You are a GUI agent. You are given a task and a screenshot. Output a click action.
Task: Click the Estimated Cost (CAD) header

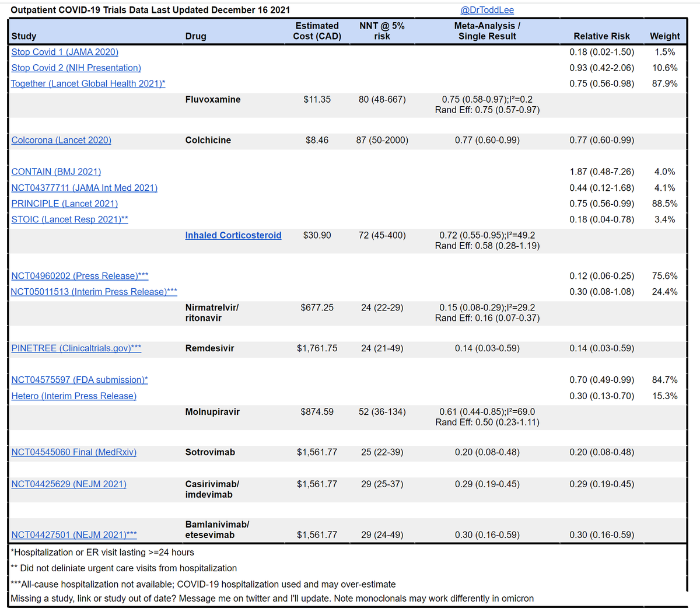tap(317, 31)
